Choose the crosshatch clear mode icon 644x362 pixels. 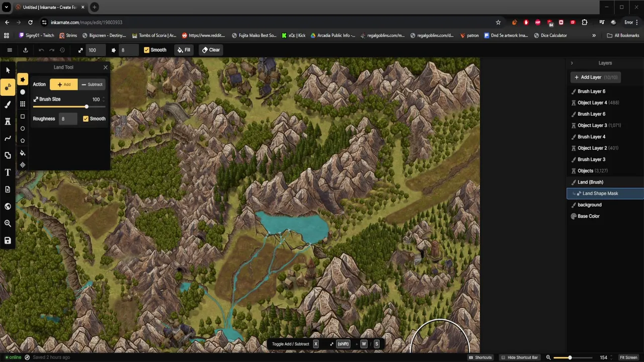(x=23, y=165)
